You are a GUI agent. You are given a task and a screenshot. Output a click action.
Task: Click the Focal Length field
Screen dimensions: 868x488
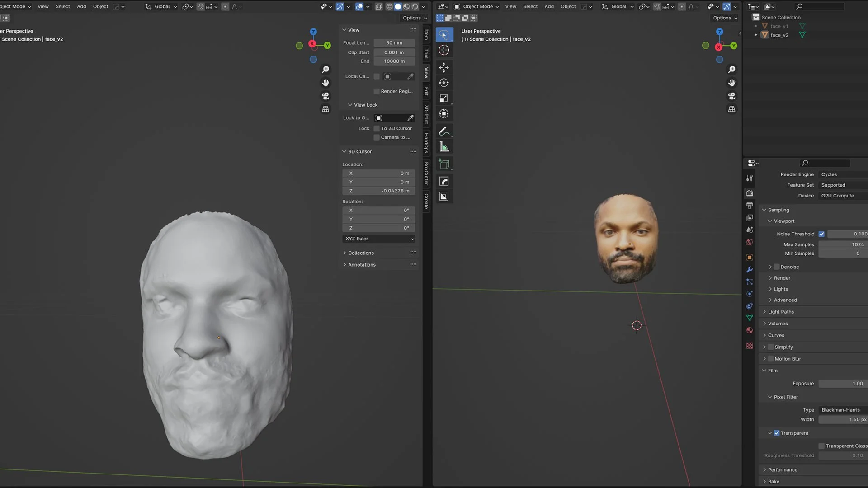pyautogui.click(x=394, y=43)
